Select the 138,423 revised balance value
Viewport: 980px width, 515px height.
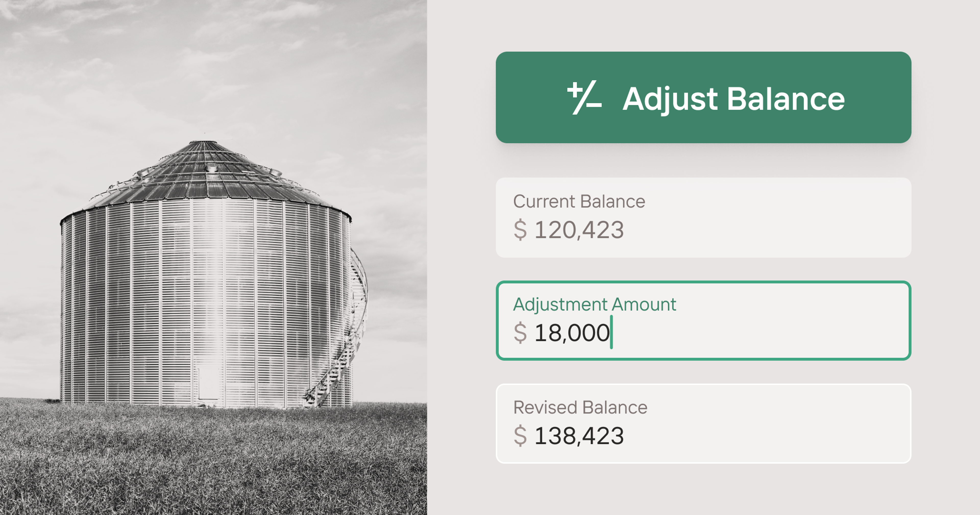tap(579, 436)
